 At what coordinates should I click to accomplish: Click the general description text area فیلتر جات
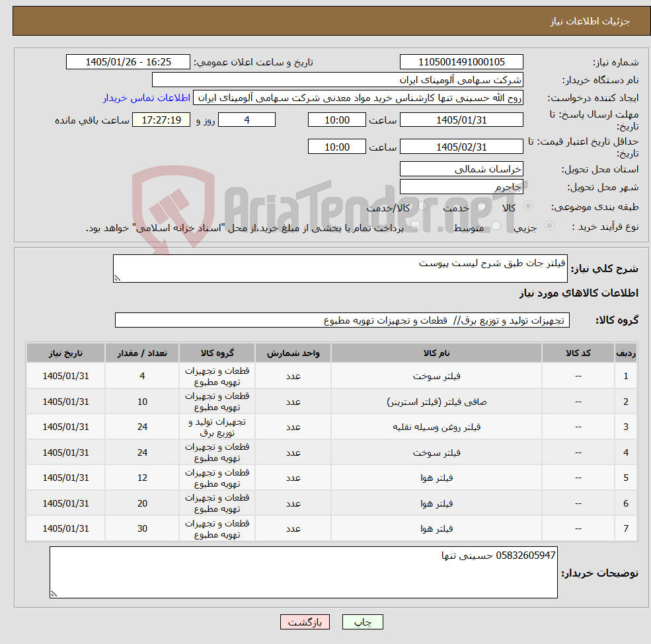340,268
